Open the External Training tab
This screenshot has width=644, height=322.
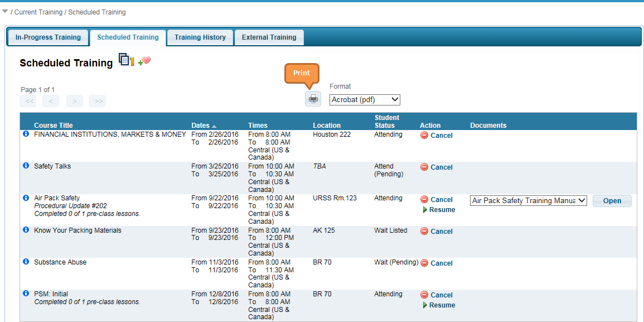click(269, 37)
